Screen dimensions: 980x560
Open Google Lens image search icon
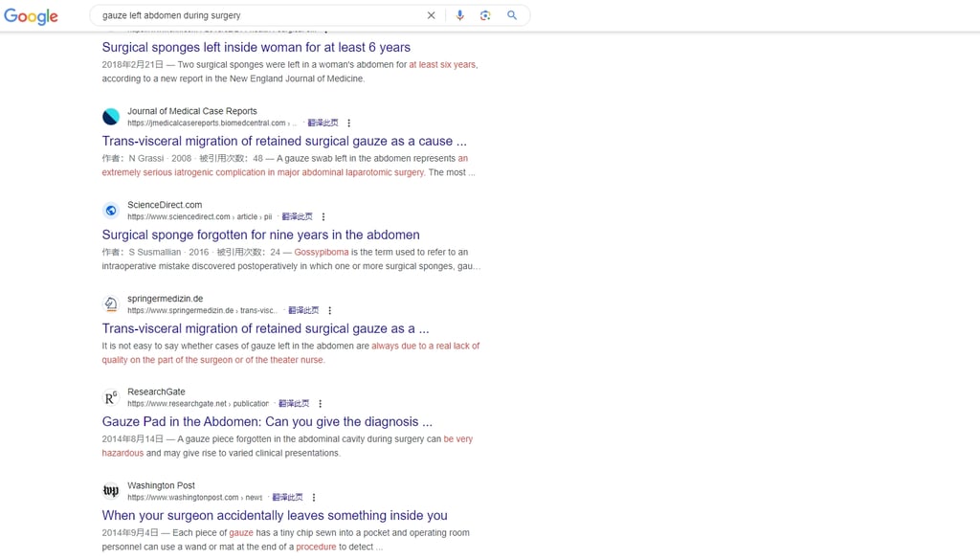tap(485, 15)
